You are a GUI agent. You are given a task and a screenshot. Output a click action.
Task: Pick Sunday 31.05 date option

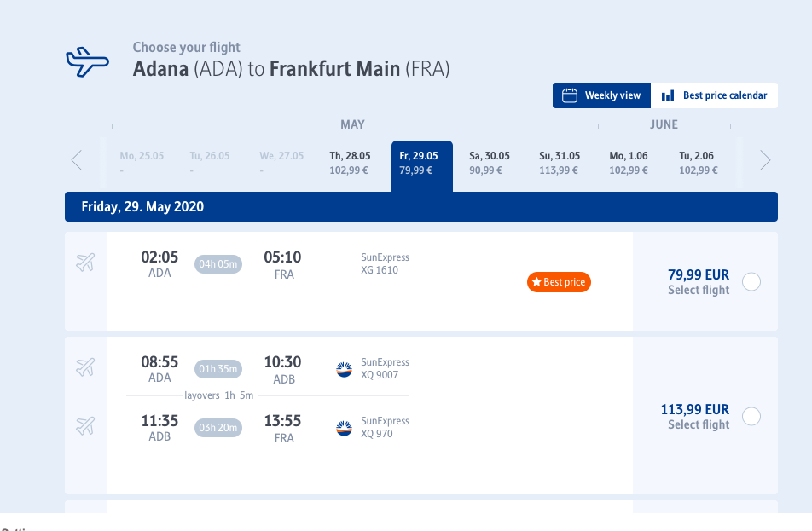[560, 163]
